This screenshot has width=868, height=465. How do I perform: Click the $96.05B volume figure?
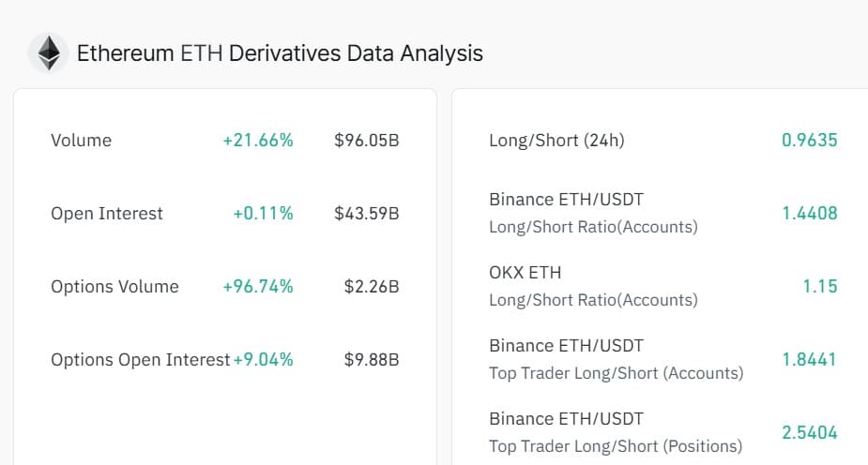coord(367,141)
